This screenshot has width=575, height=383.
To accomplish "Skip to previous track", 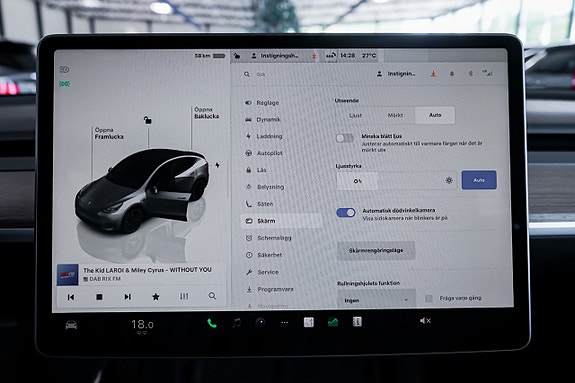I will coord(71,297).
